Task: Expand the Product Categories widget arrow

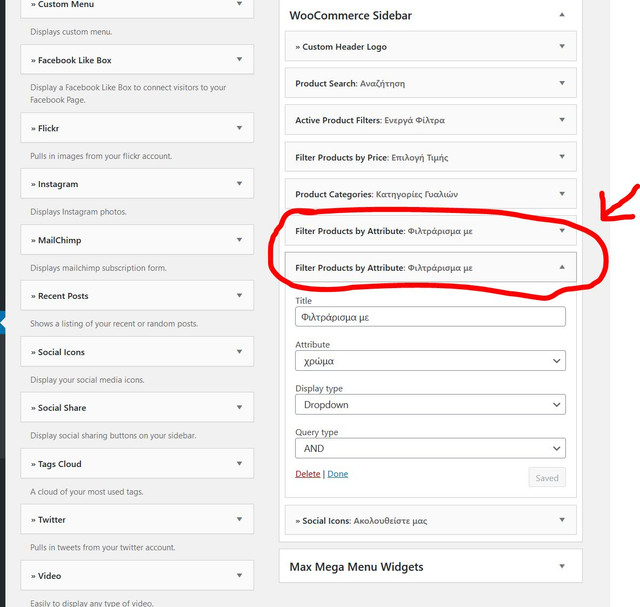Action: 562,193
